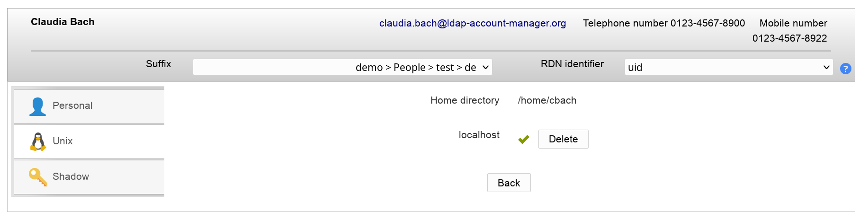This screenshot has width=868, height=220.
Task: Click the Suffix dropdown chevron arrow
Action: 485,67
